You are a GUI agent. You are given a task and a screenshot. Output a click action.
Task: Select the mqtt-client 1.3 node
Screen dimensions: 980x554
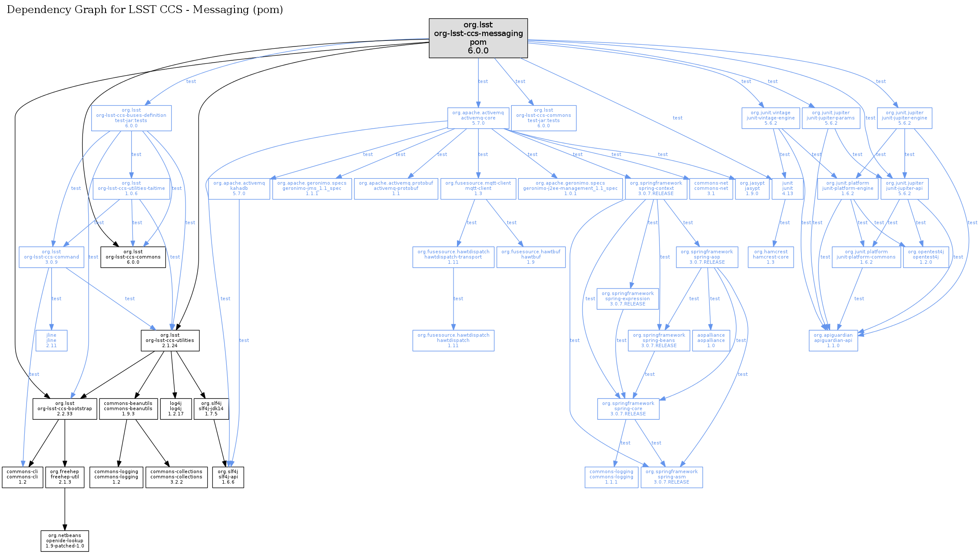click(x=478, y=188)
